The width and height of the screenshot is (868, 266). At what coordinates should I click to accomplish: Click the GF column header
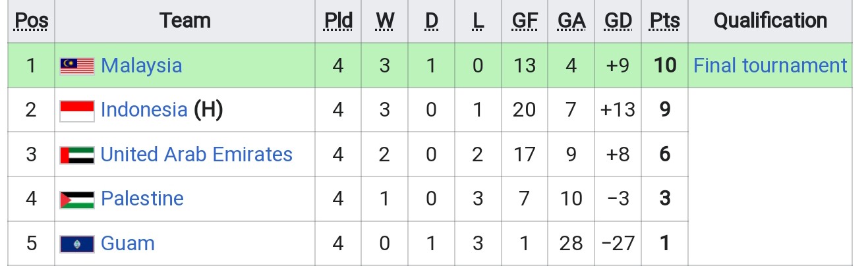525,22
